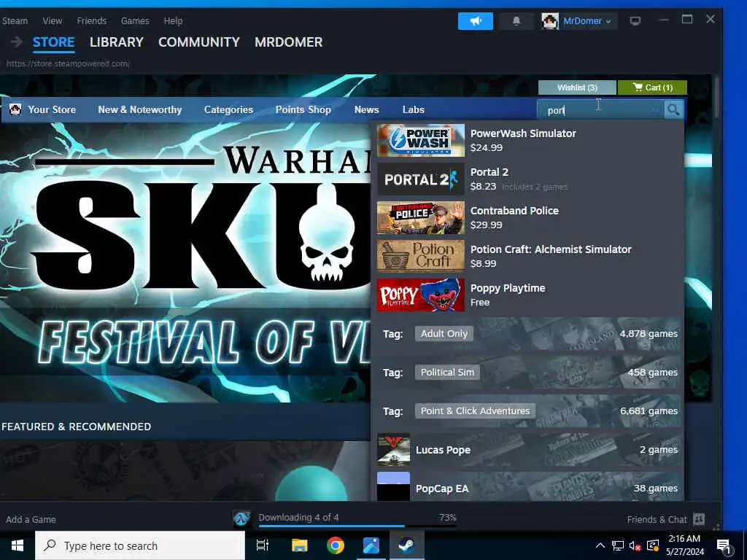
Task: Open the green Cart (1) button
Action: point(652,87)
